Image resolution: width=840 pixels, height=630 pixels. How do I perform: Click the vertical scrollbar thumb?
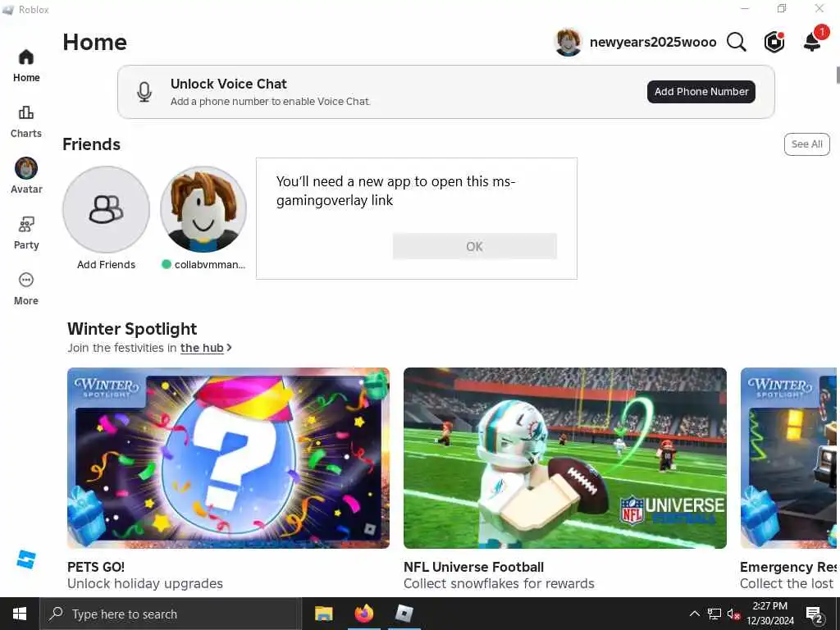[x=838, y=75]
